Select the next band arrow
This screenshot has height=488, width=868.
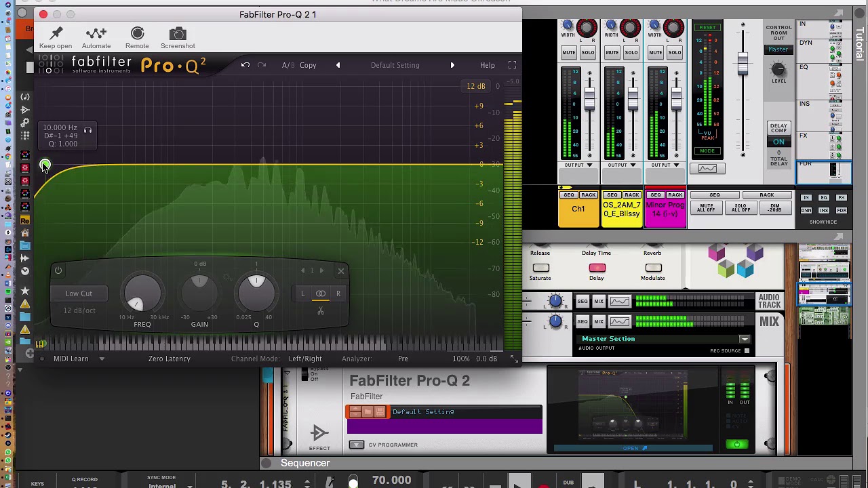pyautogui.click(x=321, y=270)
